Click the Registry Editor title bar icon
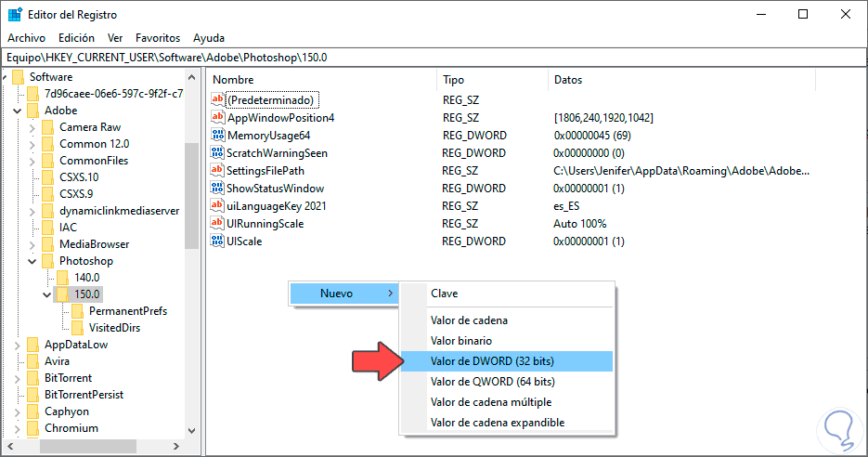Image resolution: width=868 pixels, height=457 pixels. click(16, 14)
